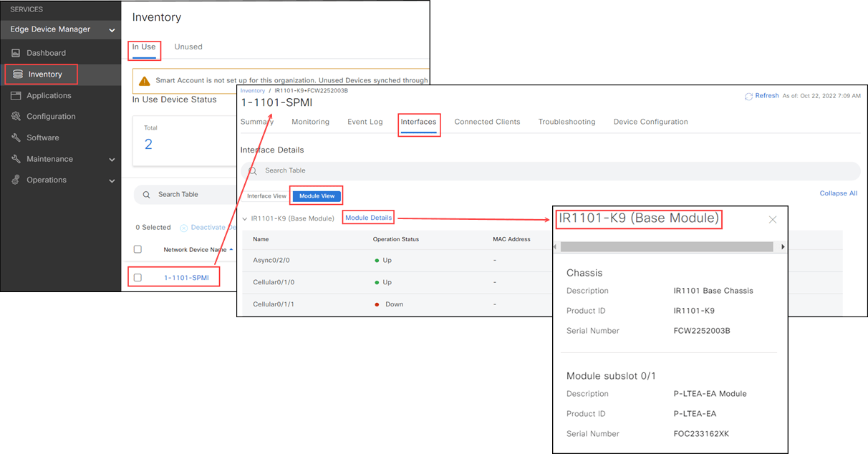This screenshot has width=868, height=454.
Task: Click the right arrow of the panel scrollbar
Action: (782, 247)
